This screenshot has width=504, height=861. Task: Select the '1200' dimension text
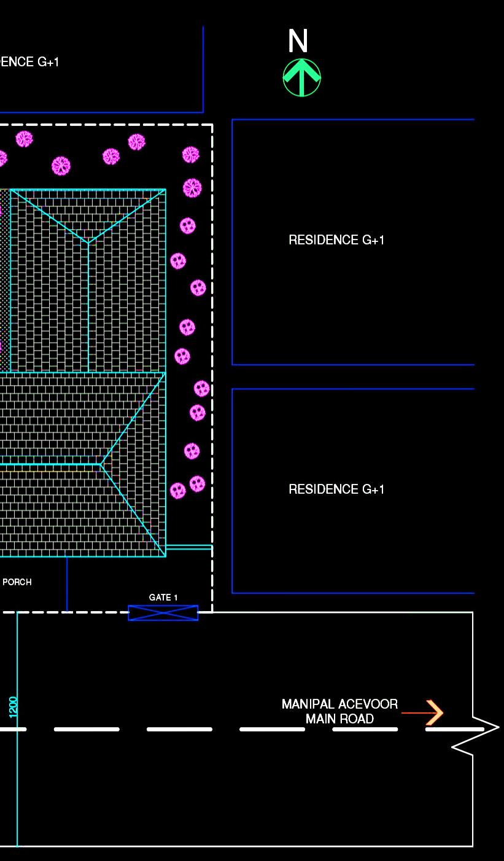[x=14, y=706]
